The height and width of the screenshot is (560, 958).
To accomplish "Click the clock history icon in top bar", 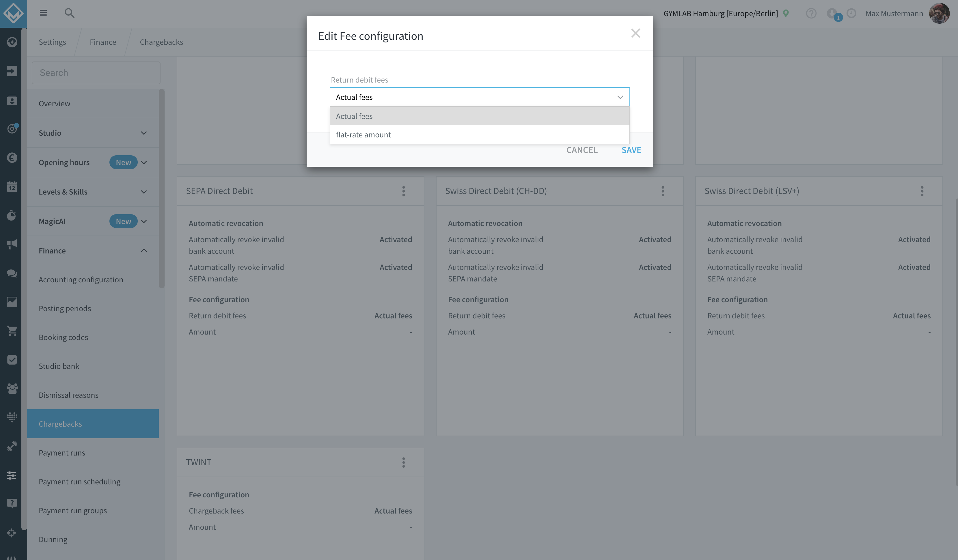I will (851, 13).
